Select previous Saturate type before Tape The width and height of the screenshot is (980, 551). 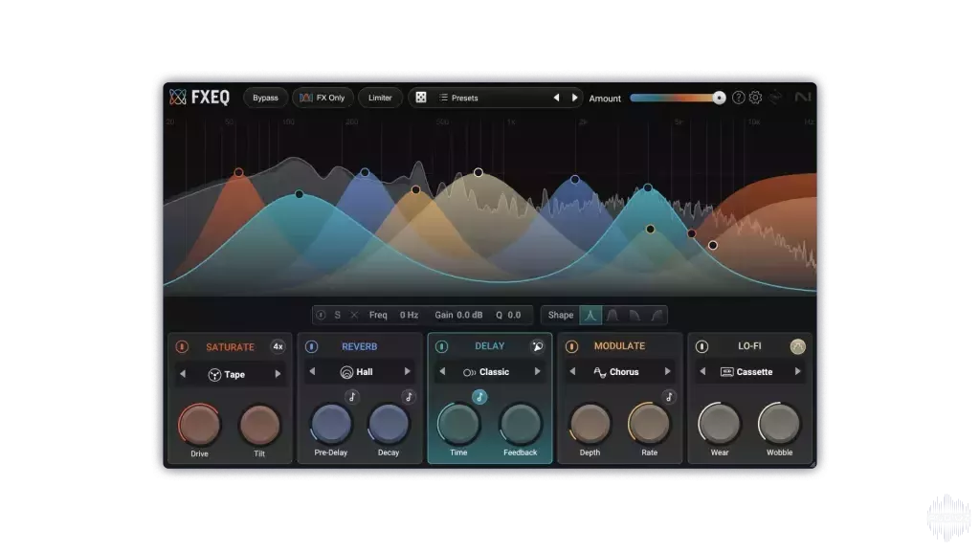183,374
